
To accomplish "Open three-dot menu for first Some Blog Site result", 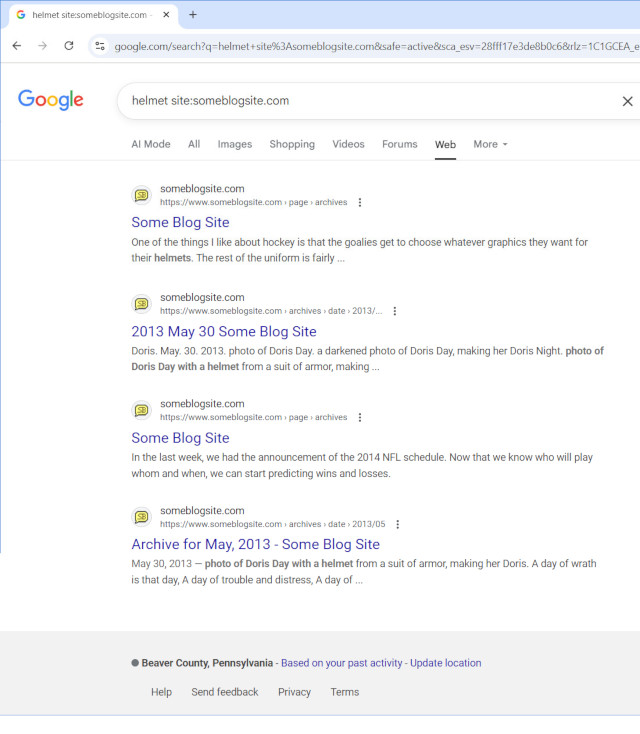I will coord(360,202).
